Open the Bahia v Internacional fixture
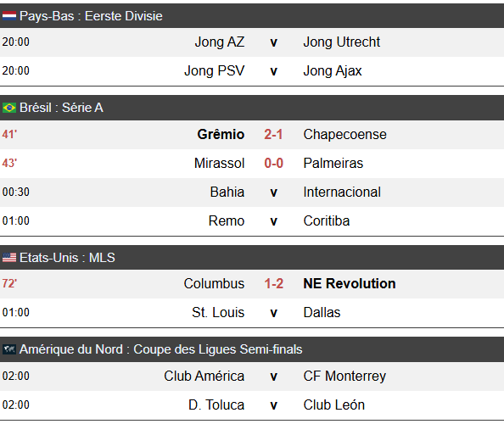The width and height of the screenshot is (504, 424). point(252,192)
